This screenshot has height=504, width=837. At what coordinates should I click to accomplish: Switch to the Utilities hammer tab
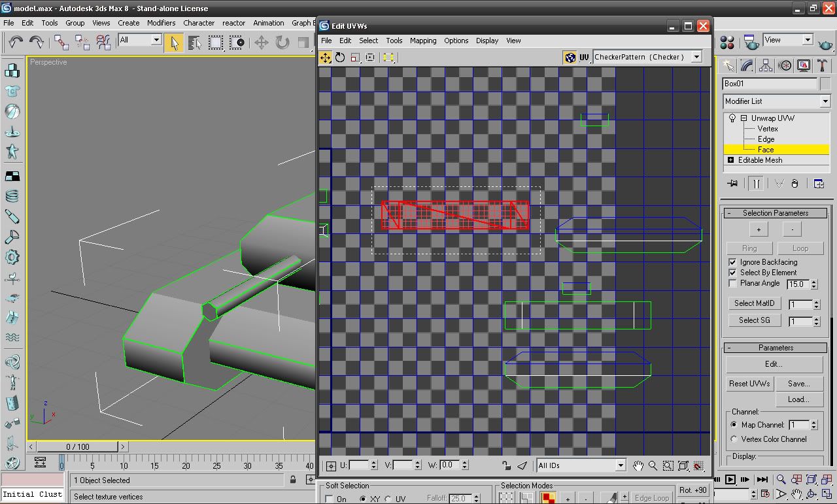point(823,66)
